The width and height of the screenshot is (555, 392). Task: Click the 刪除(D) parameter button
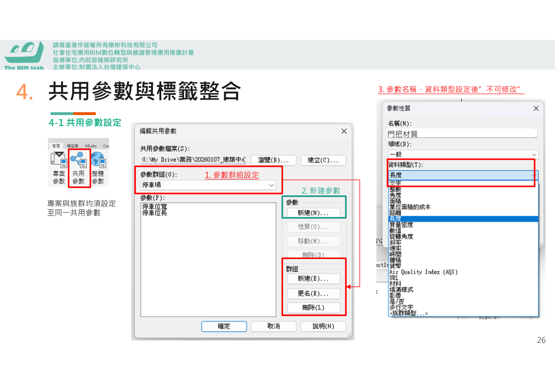click(314, 255)
